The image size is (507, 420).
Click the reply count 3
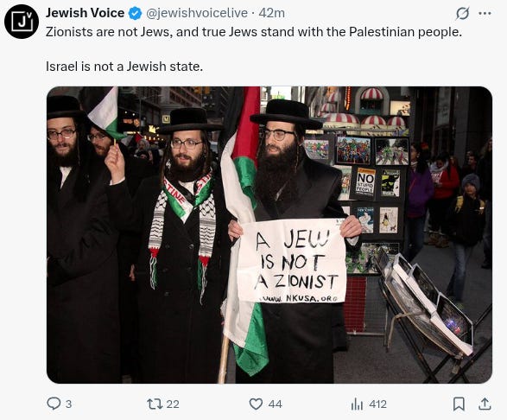click(x=68, y=404)
